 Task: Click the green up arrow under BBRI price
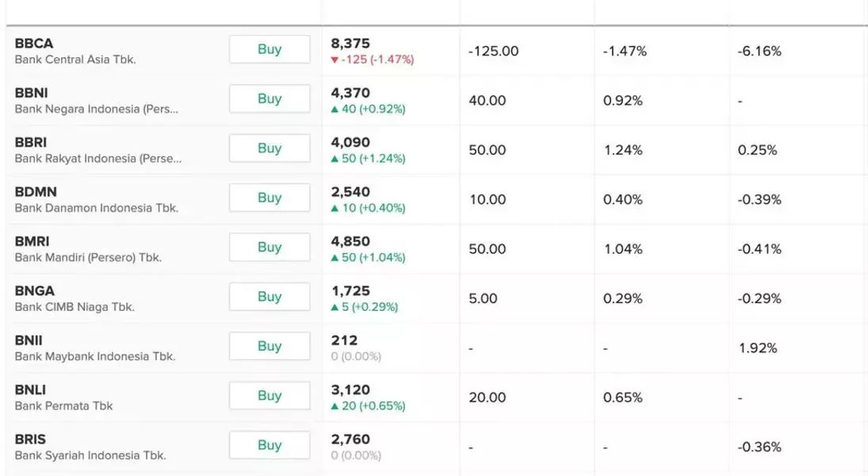pyautogui.click(x=335, y=159)
